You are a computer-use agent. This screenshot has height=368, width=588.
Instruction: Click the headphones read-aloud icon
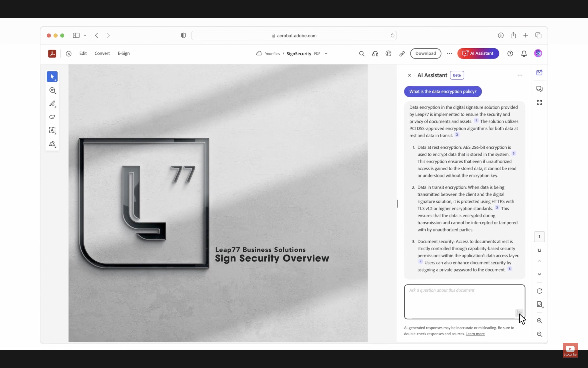[375, 54]
